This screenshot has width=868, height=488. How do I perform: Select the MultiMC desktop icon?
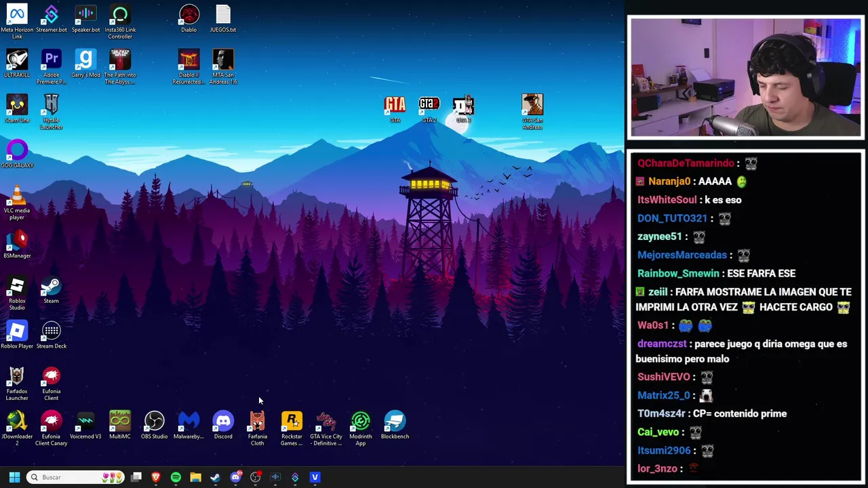pos(120,425)
